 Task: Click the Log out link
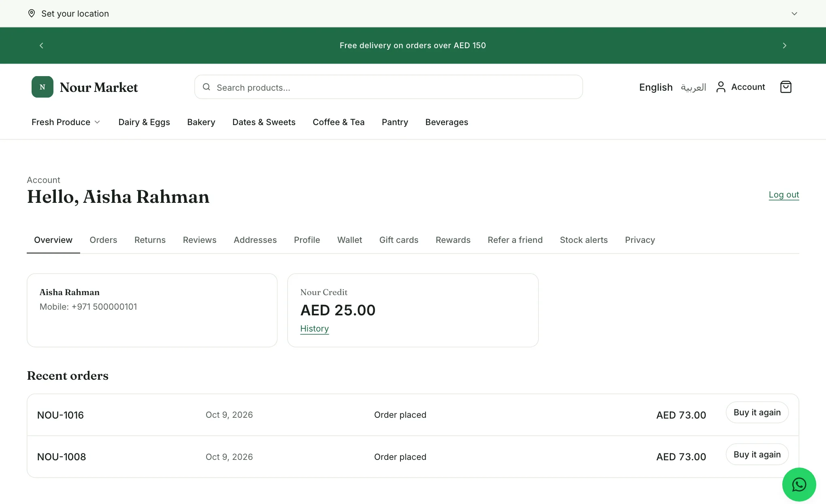click(x=784, y=195)
